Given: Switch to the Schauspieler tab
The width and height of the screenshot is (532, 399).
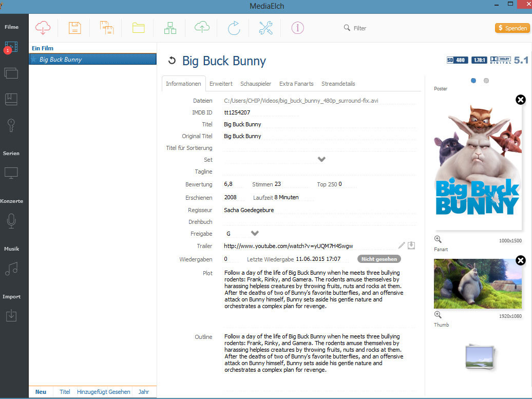Looking at the screenshot, I should (256, 84).
